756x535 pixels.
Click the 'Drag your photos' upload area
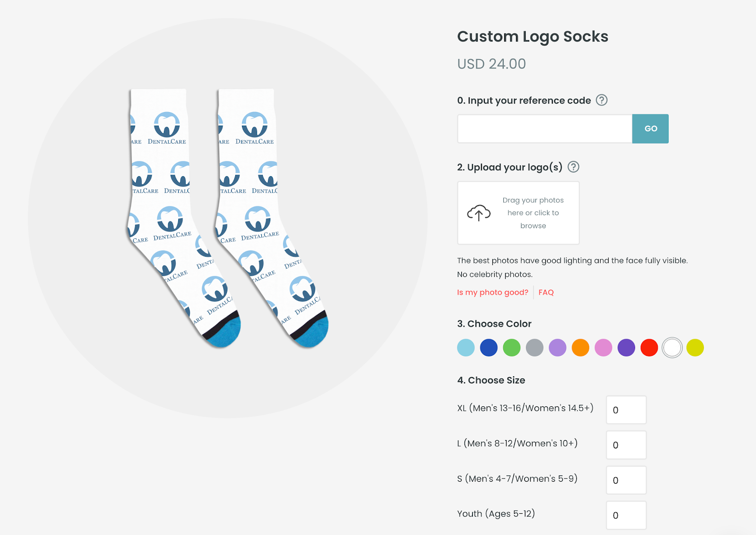pos(518,213)
